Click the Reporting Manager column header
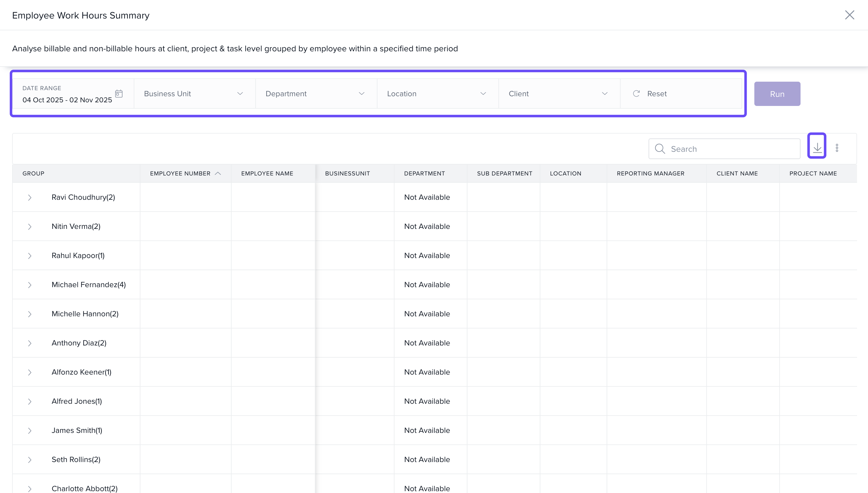This screenshot has width=868, height=493. pyautogui.click(x=650, y=173)
